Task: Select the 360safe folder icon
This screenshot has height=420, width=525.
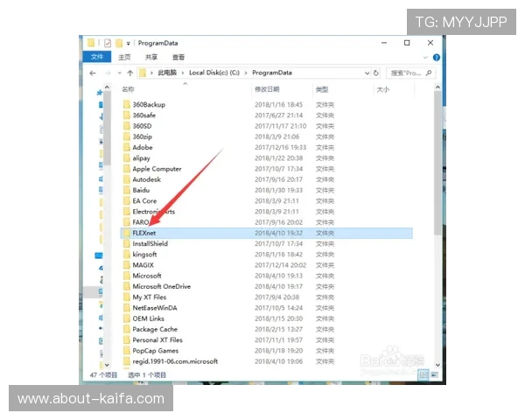Action: (127, 115)
